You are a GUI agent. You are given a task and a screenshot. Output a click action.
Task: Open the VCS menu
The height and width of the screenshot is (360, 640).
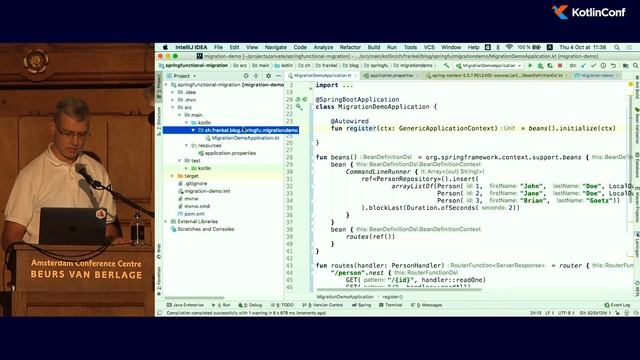[429, 47]
